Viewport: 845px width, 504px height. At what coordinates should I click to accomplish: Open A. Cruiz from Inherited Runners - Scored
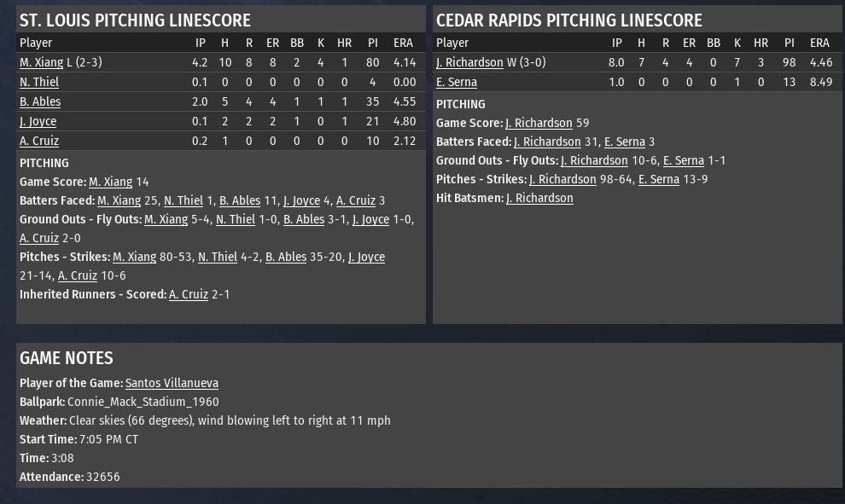pyautogui.click(x=189, y=294)
